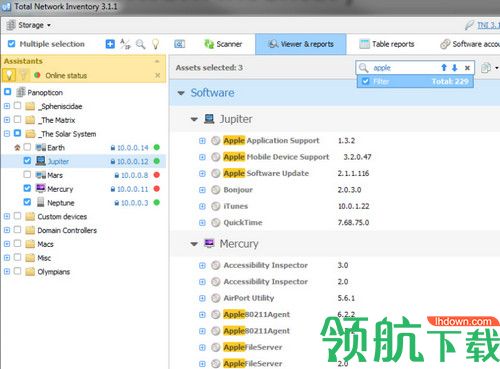Viewport: 500px width, 369px height.
Task: Collapse the Assistants panel arrow
Action: tap(157, 61)
